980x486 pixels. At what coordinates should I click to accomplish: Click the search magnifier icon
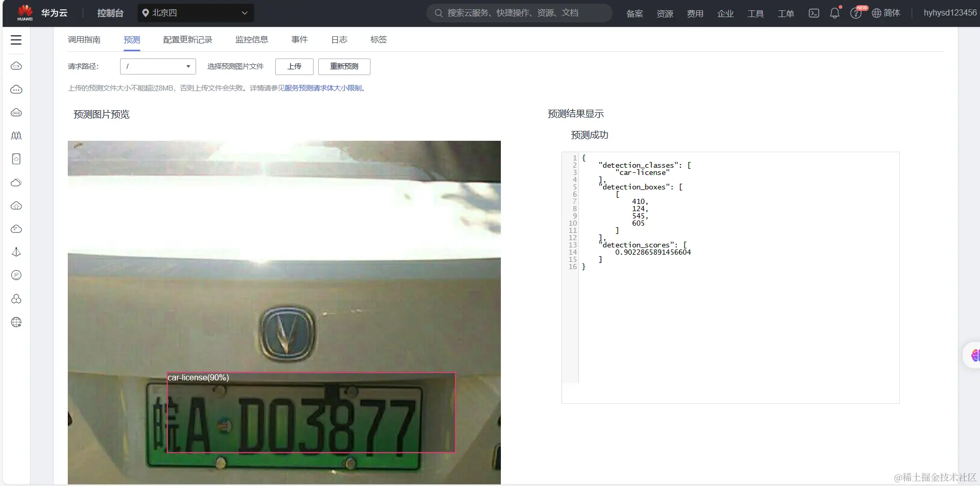tap(438, 13)
